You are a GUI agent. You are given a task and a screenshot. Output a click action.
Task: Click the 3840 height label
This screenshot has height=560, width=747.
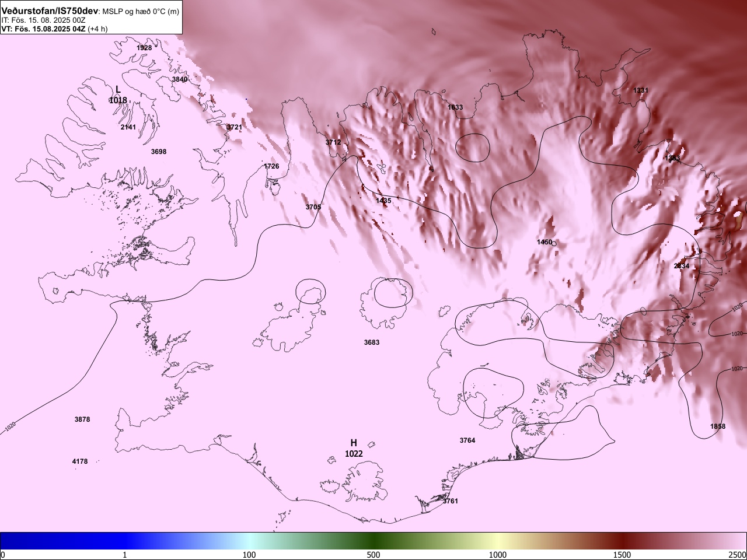click(180, 79)
